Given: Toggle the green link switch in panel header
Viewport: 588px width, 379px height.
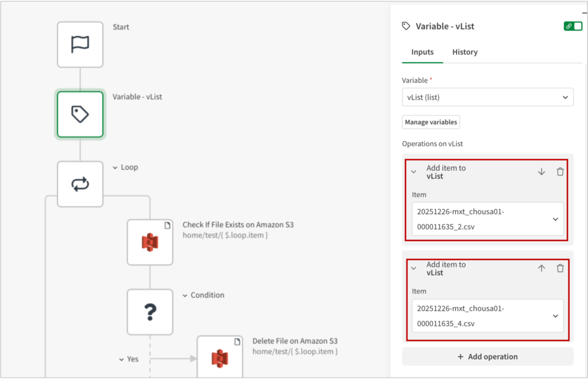Looking at the screenshot, I should click(x=573, y=26).
